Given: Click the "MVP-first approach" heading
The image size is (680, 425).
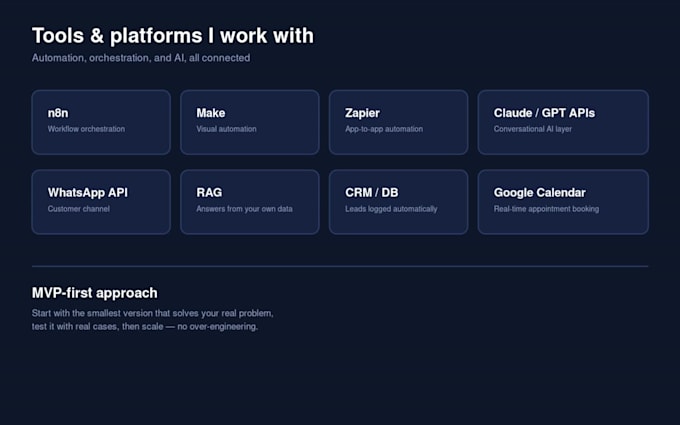Looking at the screenshot, I should (95, 293).
